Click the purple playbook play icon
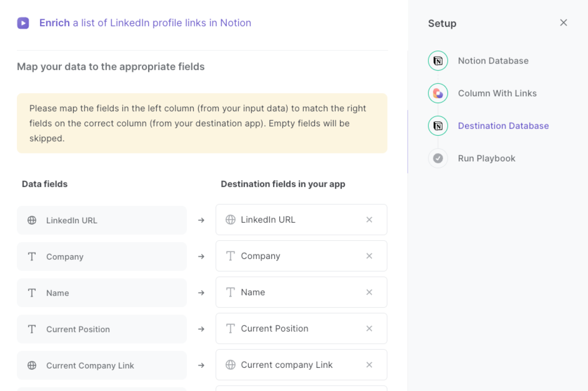The height and width of the screenshot is (391, 588). click(x=23, y=23)
